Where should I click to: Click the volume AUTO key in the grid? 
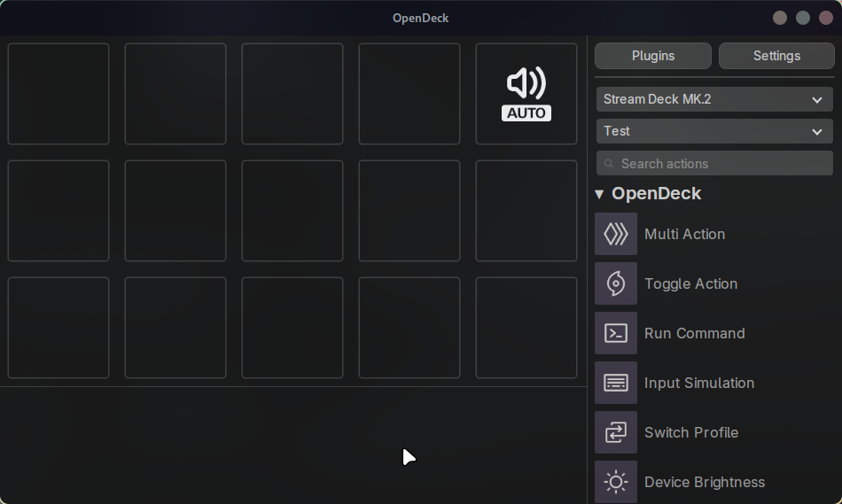pyautogui.click(x=526, y=94)
